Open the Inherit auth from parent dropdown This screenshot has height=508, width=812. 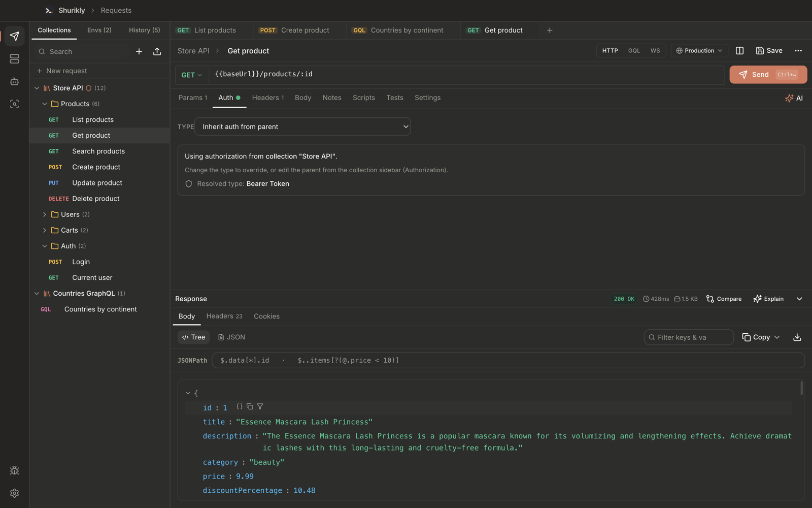click(x=302, y=127)
